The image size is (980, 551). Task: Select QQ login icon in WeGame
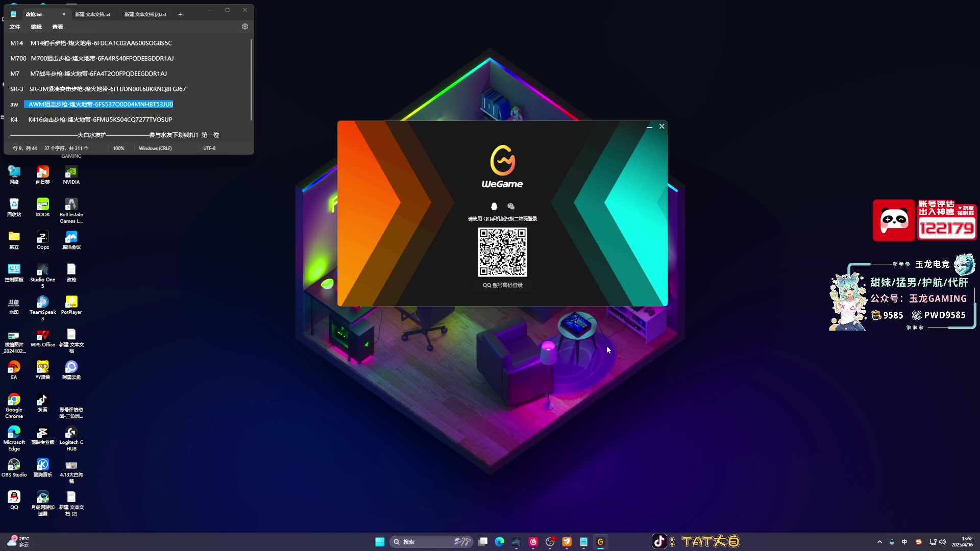(x=494, y=206)
